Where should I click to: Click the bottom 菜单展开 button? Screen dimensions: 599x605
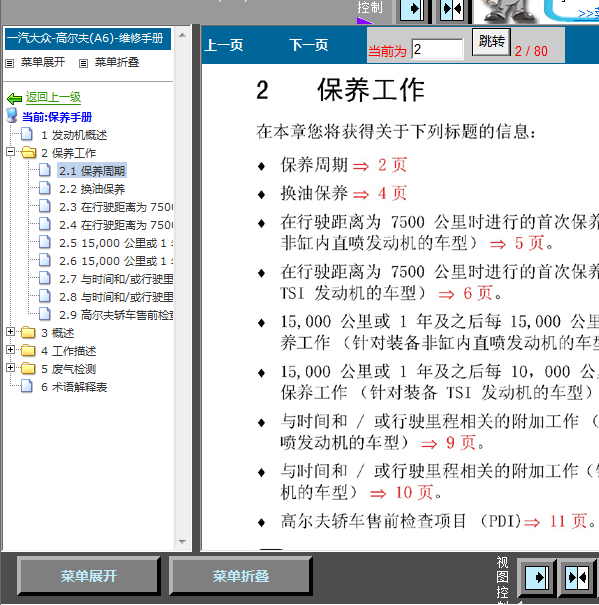click(x=88, y=576)
